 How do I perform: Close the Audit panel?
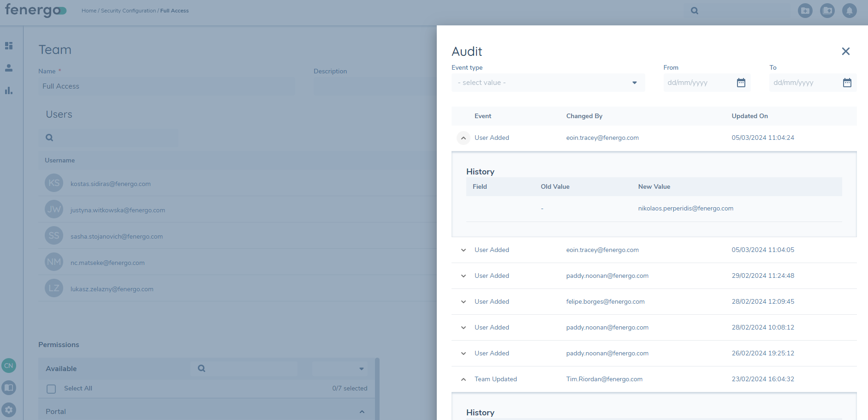tap(845, 51)
